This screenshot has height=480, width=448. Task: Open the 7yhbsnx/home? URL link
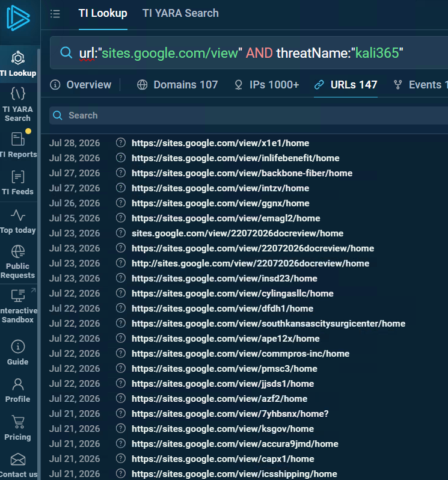click(230, 414)
